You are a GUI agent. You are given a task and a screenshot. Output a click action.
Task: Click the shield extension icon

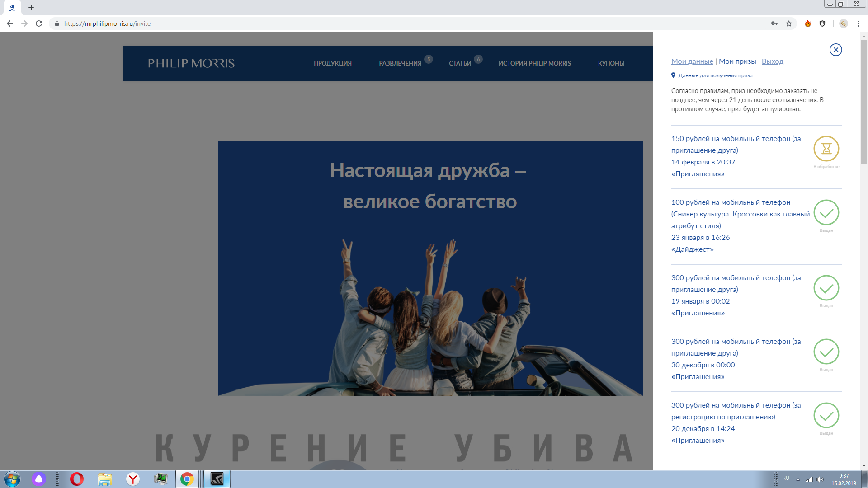pos(822,23)
